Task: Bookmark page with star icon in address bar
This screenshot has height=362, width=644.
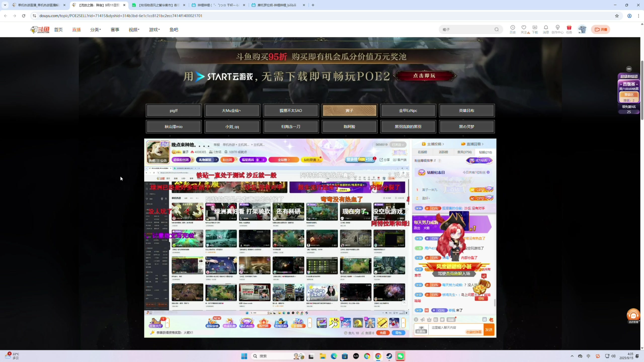Action: pyautogui.click(x=617, y=16)
